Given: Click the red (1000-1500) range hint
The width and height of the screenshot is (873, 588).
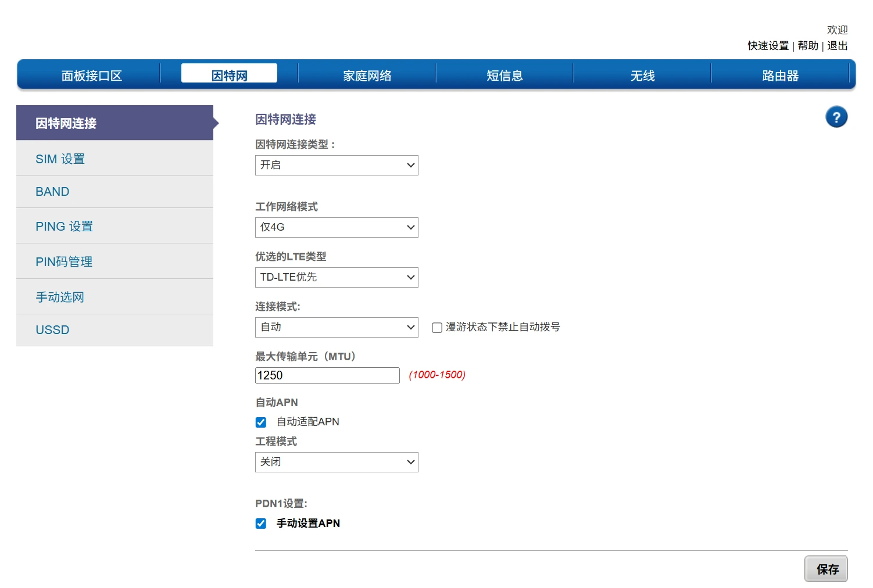Looking at the screenshot, I should [x=437, y=375].
